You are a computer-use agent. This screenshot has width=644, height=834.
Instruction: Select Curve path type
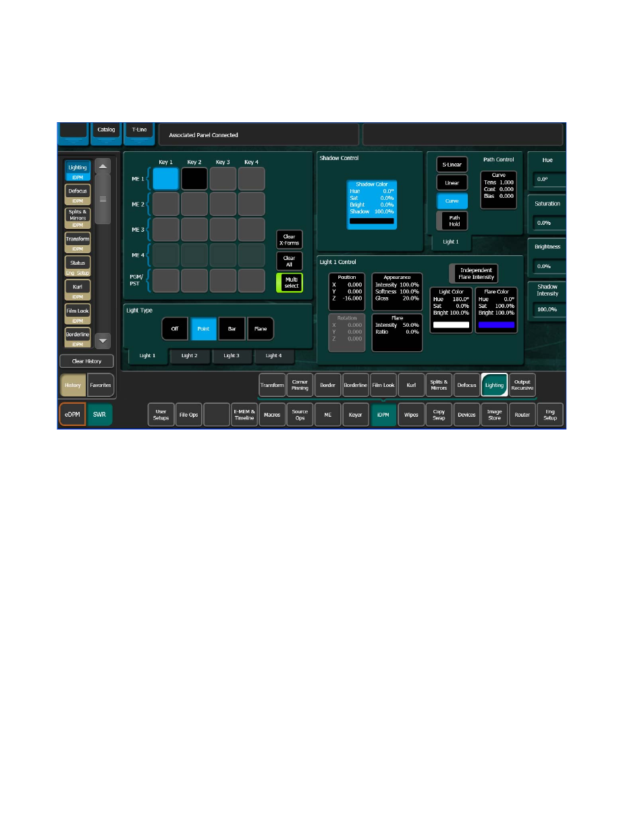[452, 201]
